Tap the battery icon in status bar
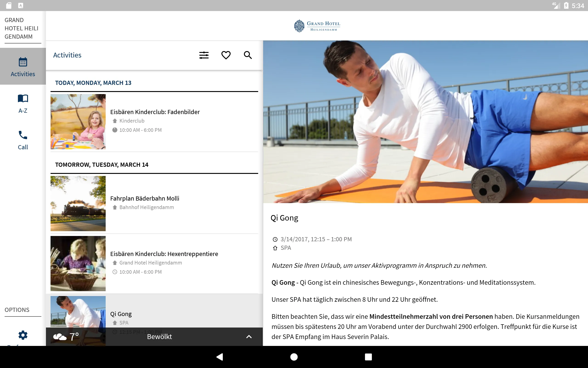The width and height of the screenshot is (588, 368). [566, 5]
